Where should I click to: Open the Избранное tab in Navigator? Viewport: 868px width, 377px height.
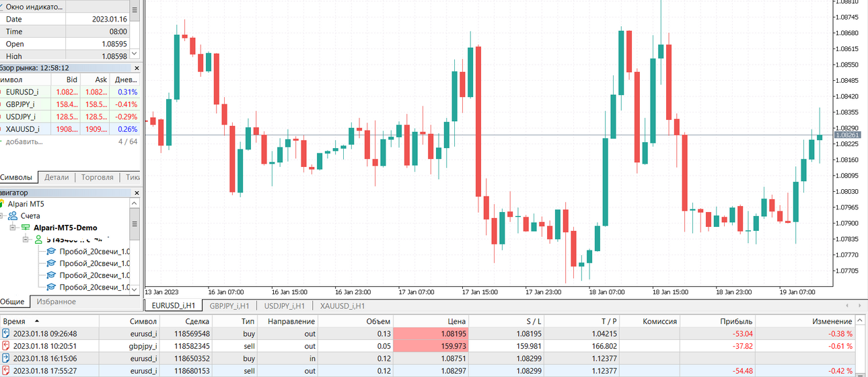pos(56,302)
